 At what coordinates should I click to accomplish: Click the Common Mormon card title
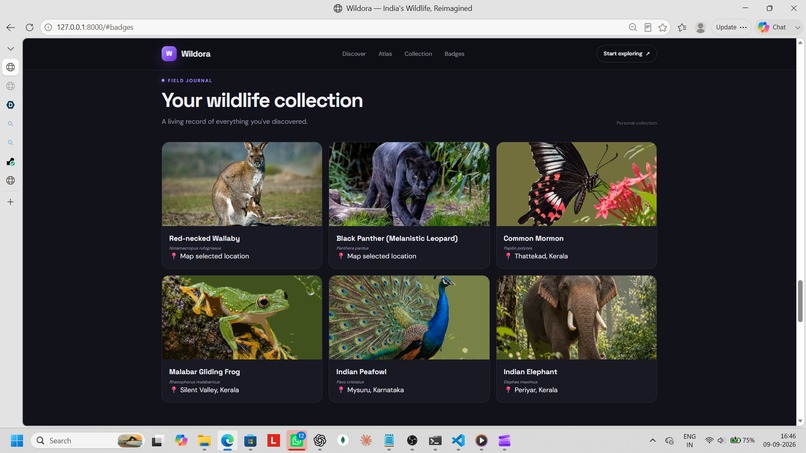533,238
